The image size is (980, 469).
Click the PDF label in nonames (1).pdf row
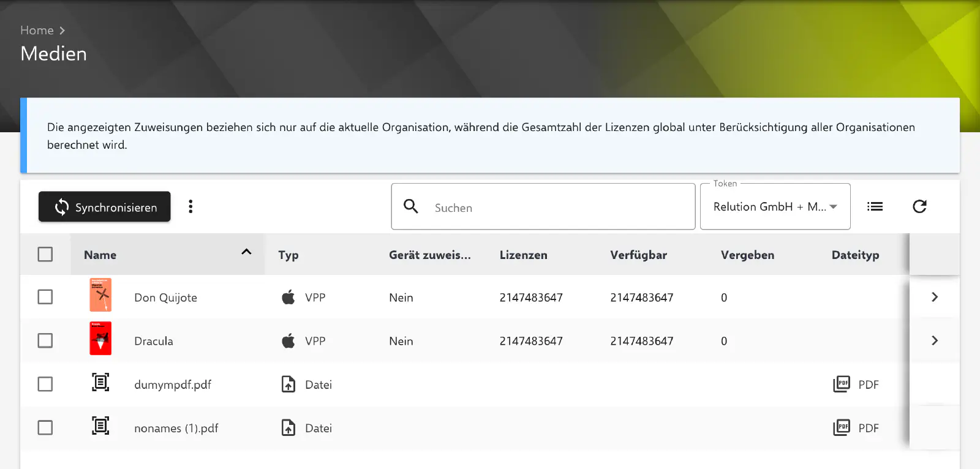tap(869, 428)
